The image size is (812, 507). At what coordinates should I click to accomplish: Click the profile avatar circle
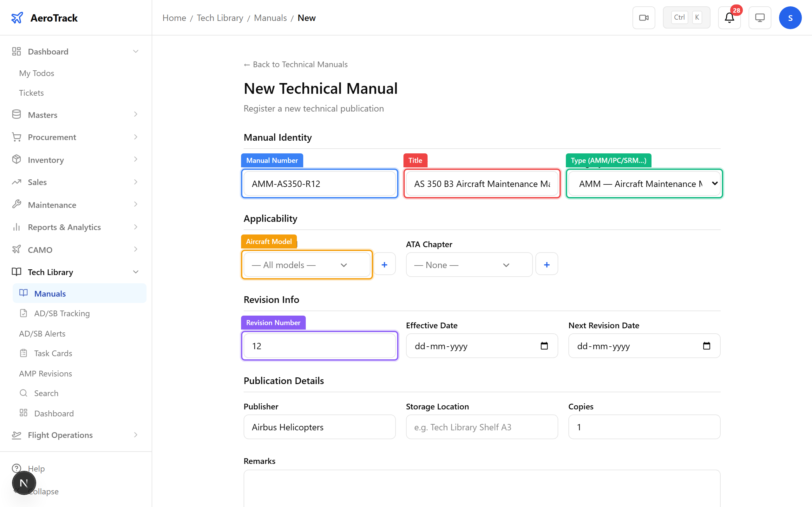[790, 17]
